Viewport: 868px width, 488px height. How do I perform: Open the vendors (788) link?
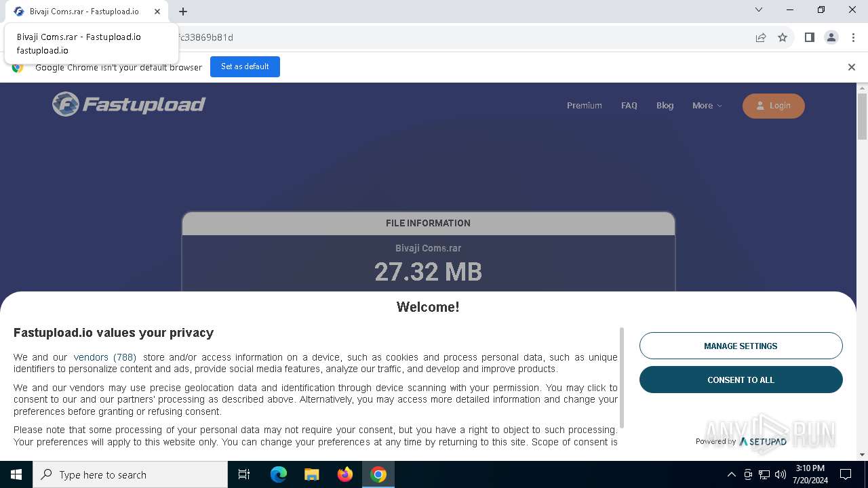pyautogui.click(x=105, y=357)
